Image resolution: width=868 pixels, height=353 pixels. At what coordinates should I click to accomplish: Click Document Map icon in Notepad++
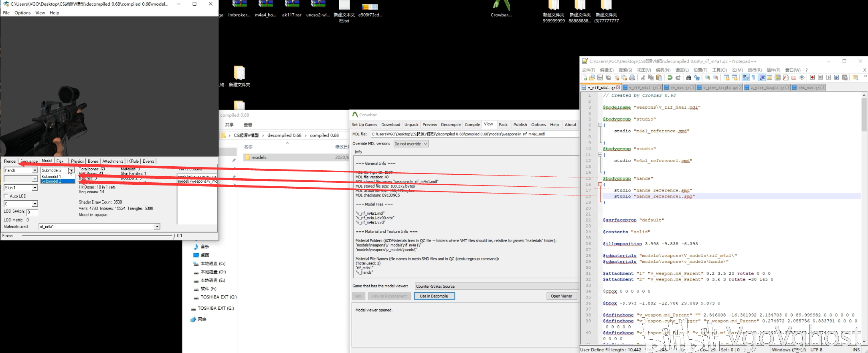pos(777,78)
